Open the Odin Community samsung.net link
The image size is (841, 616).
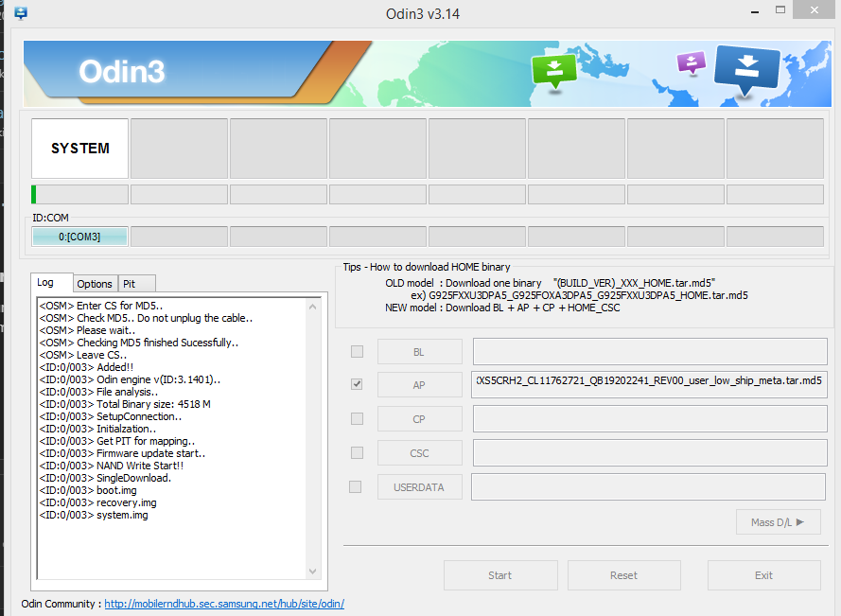coord(224,604)
